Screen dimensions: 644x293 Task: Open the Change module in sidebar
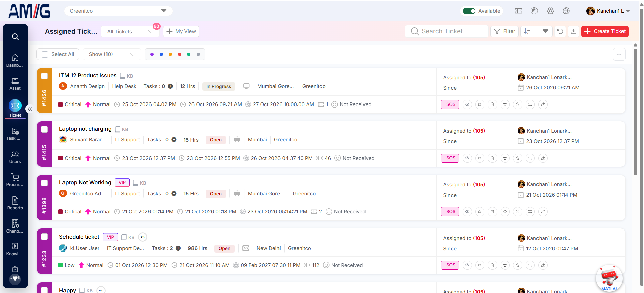pyautogui.click(x=15, y=226)
